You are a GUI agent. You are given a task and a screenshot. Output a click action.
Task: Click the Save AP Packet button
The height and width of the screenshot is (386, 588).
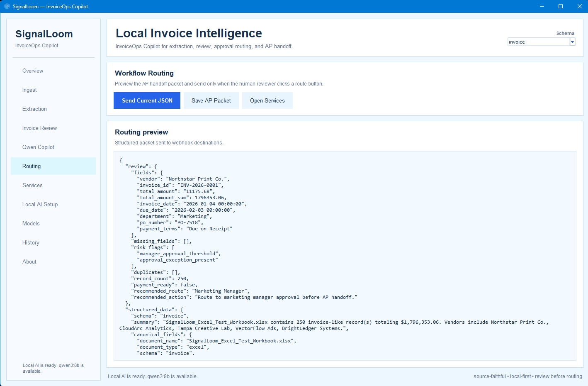click(x=211, y=100)
